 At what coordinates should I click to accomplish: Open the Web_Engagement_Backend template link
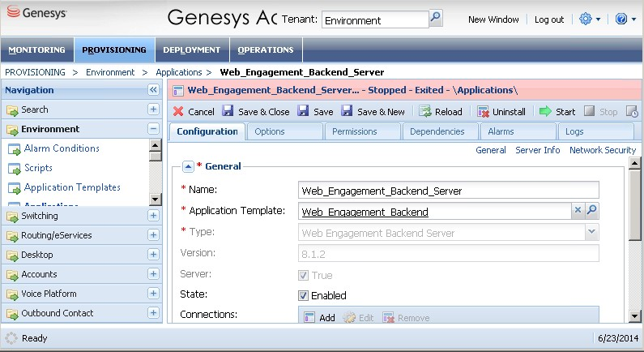pyautogui.click(x=365, y=212)
